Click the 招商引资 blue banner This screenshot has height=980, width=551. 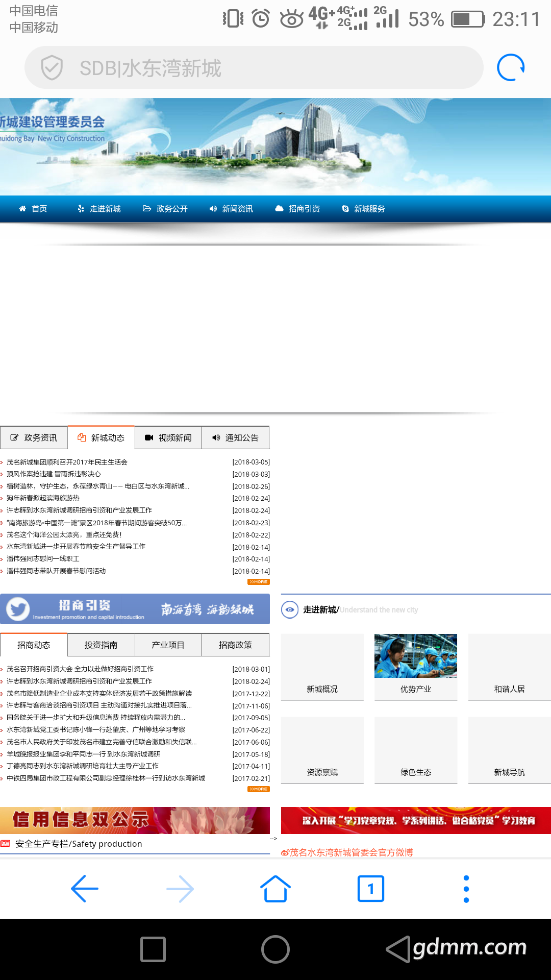click(135, 609)
